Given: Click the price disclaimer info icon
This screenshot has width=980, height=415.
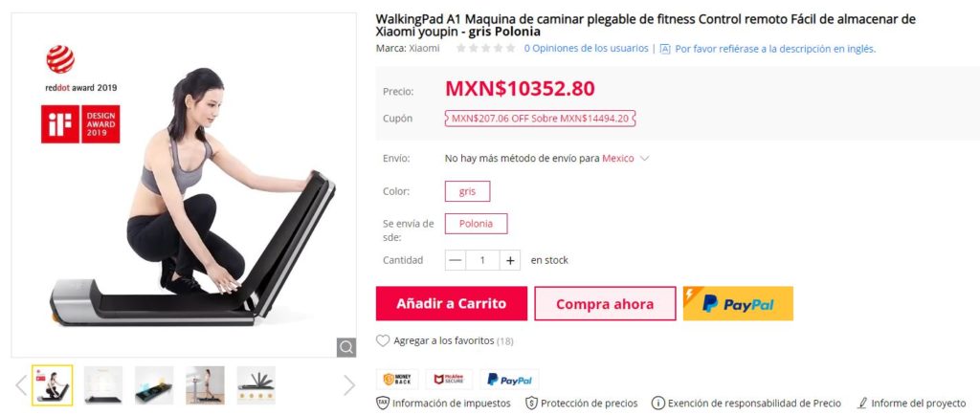Looking at the screenshot, I should click(658, 404).
